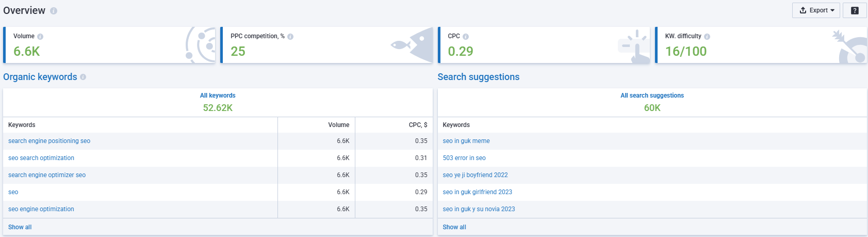Screen dimensions: 868x237
Task: Open suggestion 'seo ye ji boyfriend 2022'
Action: click(x=475, y=175)
